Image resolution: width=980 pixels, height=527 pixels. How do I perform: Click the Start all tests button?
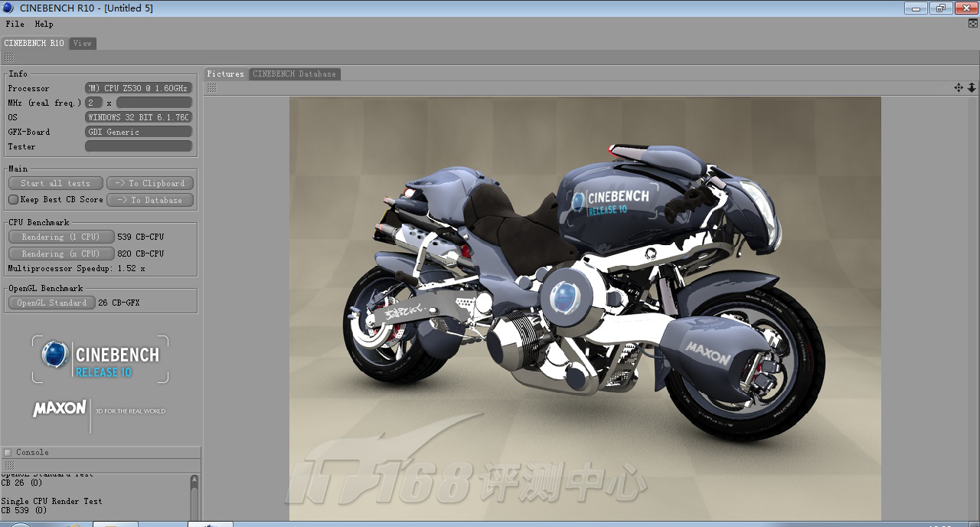(55, 183)
